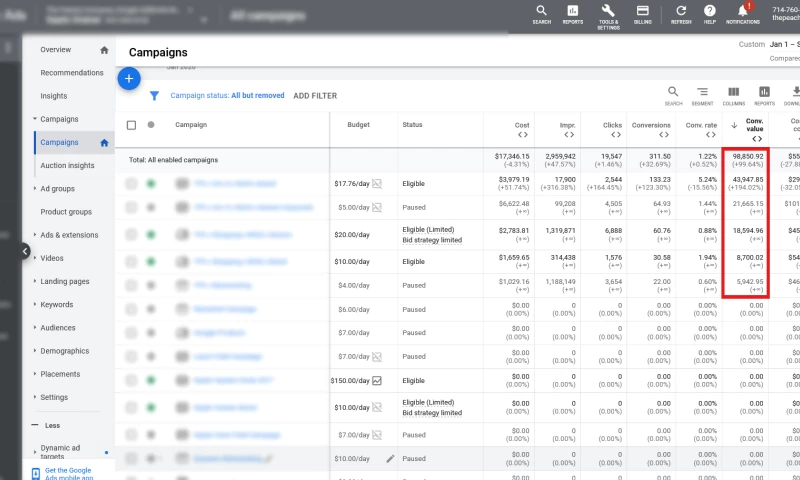
Task: Open Tools & Settings wrench menu
Action: point(608,12)
